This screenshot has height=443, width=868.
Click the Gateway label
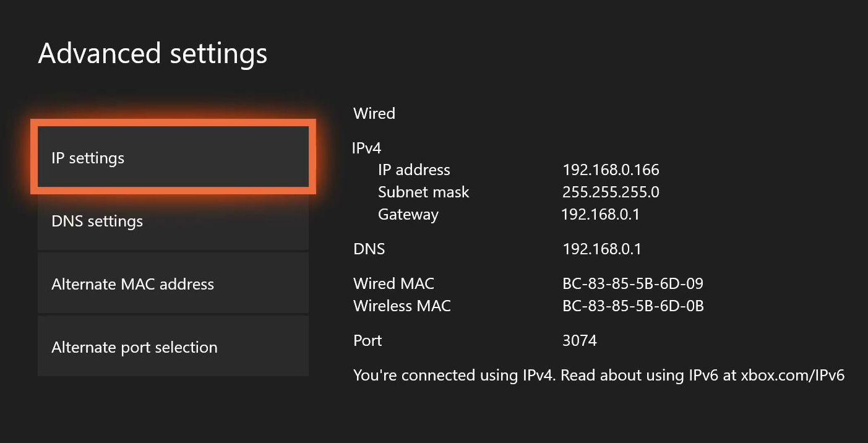(408, 215)
